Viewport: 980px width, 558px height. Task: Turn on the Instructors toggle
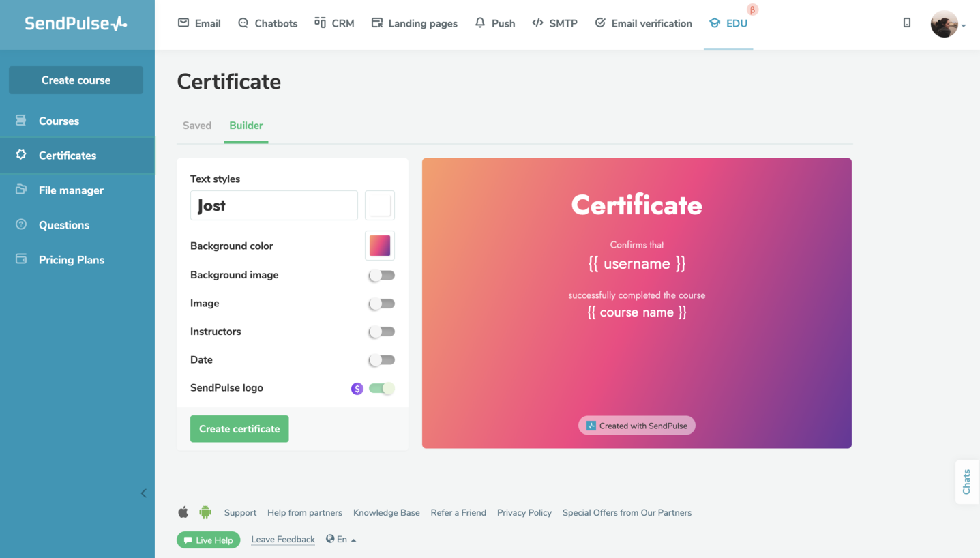(x=381, y=332)
